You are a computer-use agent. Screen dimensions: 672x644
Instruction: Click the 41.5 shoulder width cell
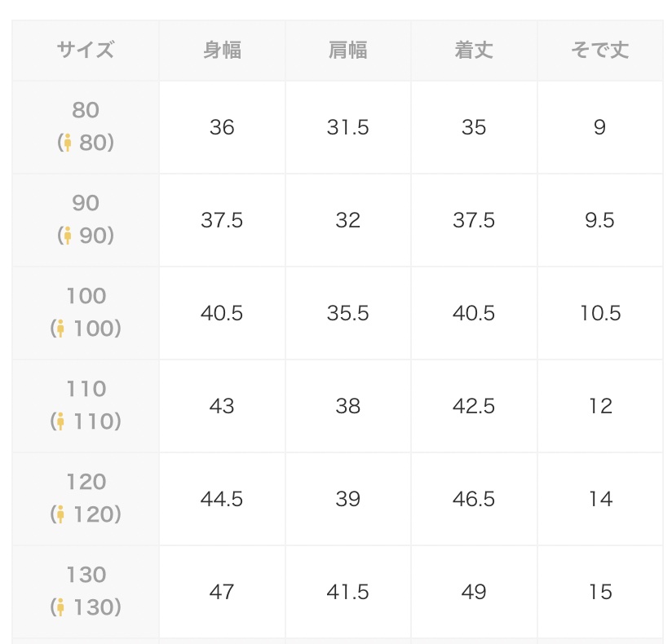coord(348,592)
